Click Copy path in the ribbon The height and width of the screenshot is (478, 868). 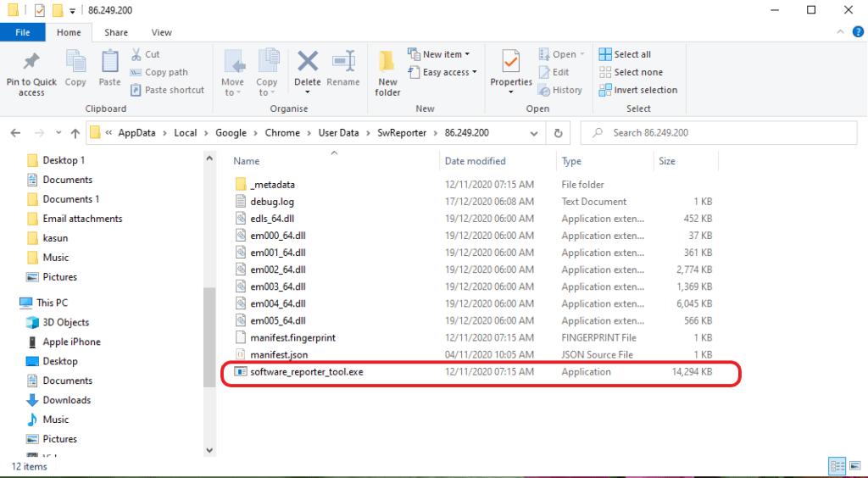click(x=159, y=72)
